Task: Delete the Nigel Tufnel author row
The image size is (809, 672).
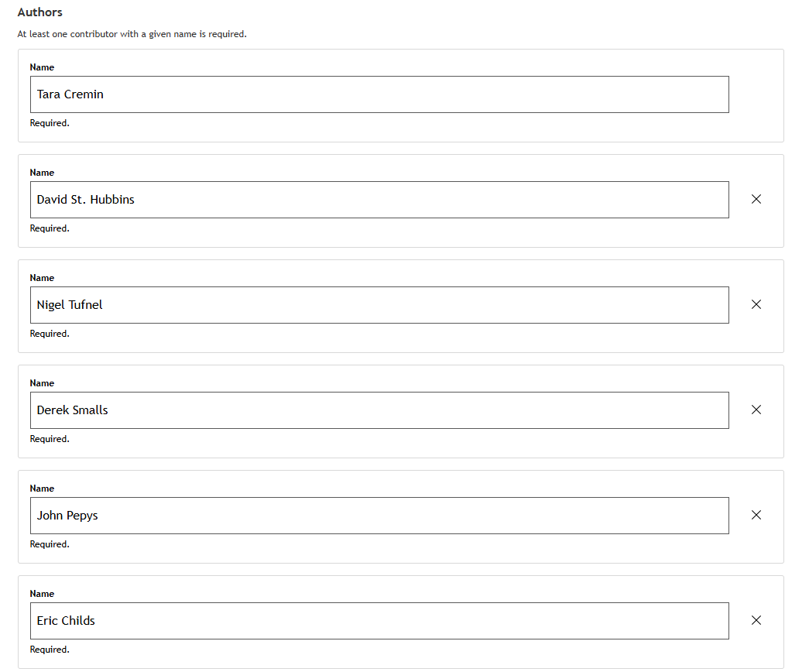Action: 756,304
